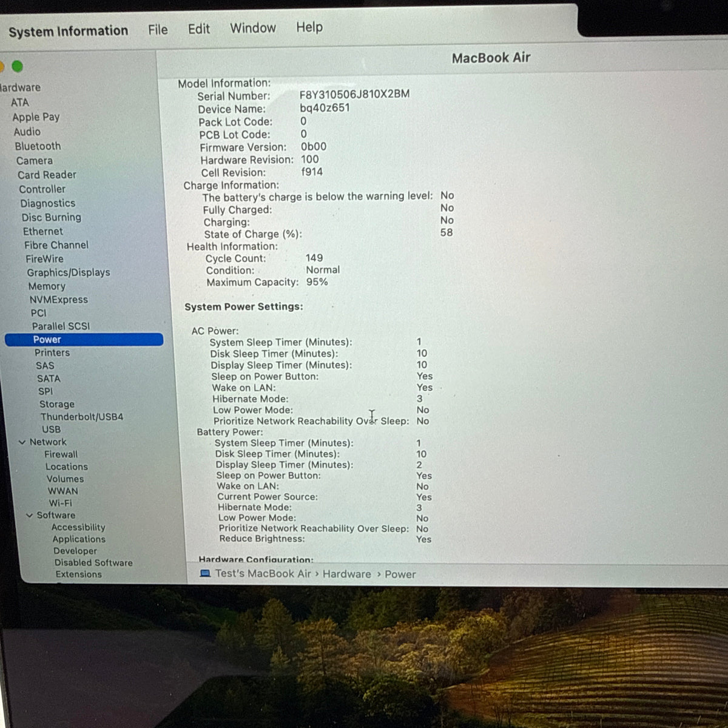This screenshot has height=728, width=728.
Task: Open the Edit menu
Action: [199, 29]
